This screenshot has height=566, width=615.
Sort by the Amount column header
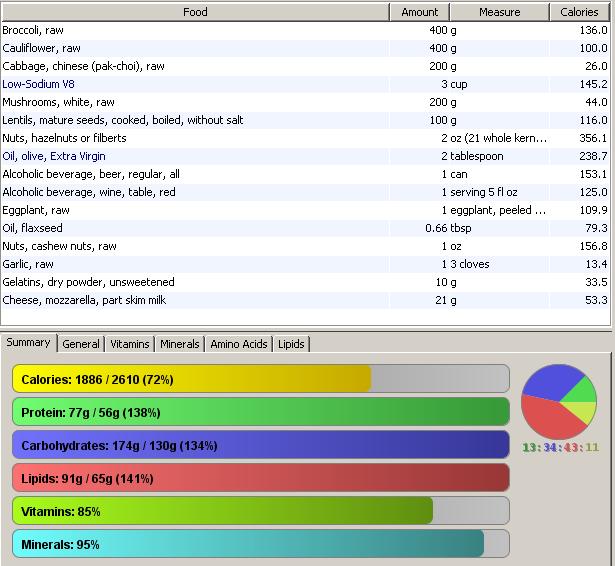pos(419,12)
